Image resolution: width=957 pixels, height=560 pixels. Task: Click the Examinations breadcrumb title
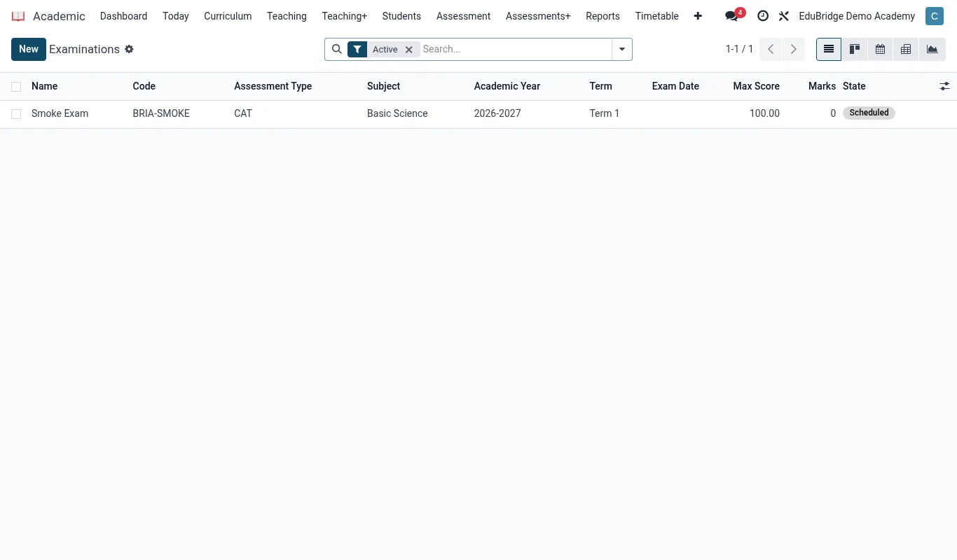[x=84, y=49]
